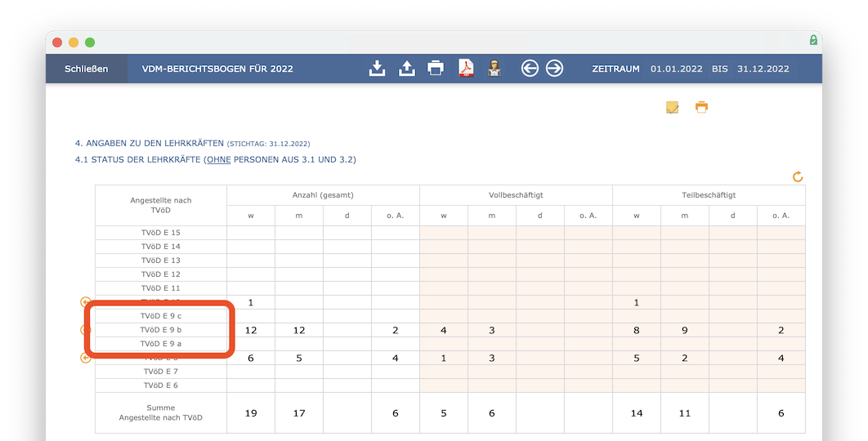This screenshot has height=441, width=868.
Task: Click the orange refresh icon above the table
Action: point(798,176)
